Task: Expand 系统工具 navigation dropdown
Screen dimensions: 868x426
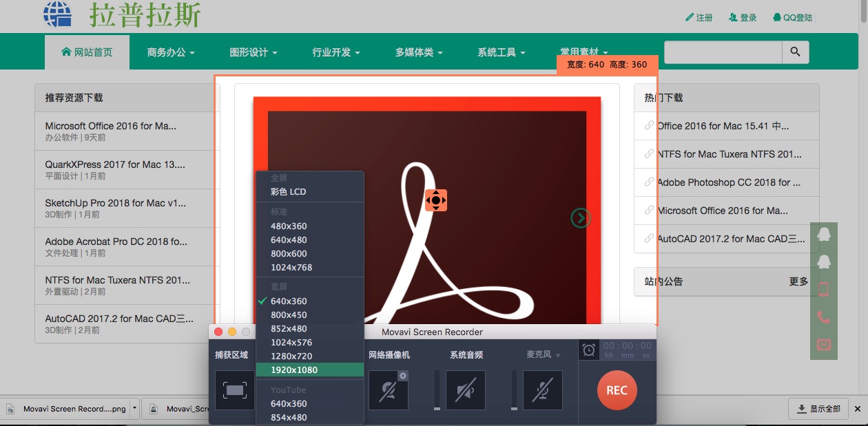Action: point(502,52)
